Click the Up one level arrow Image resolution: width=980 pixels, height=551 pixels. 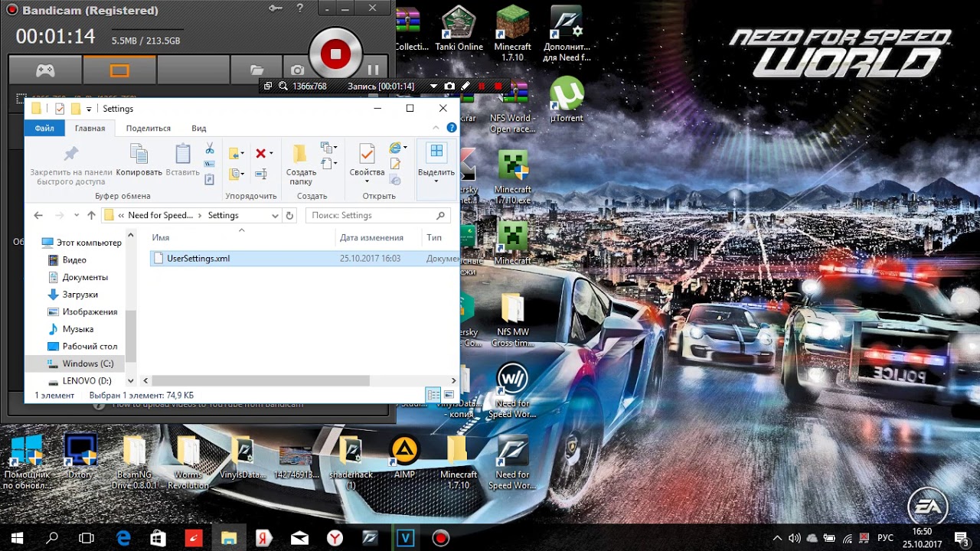click(91, 216)
